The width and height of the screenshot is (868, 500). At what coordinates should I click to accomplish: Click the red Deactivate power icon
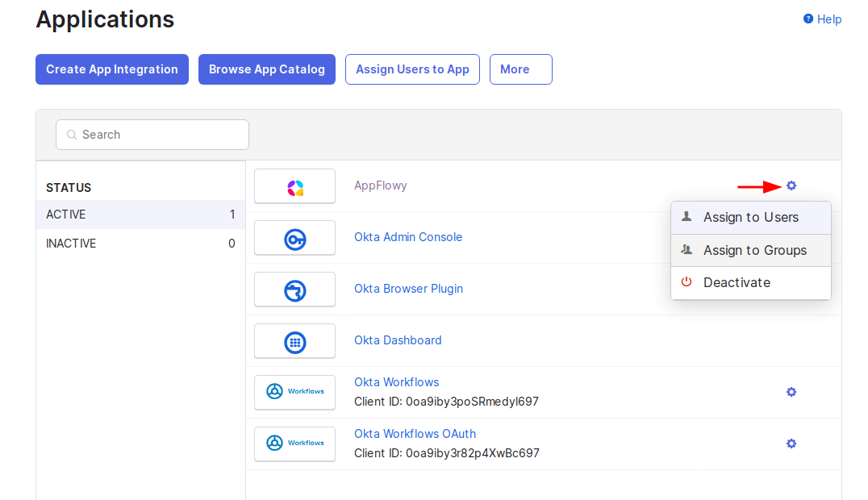[686, 281]
